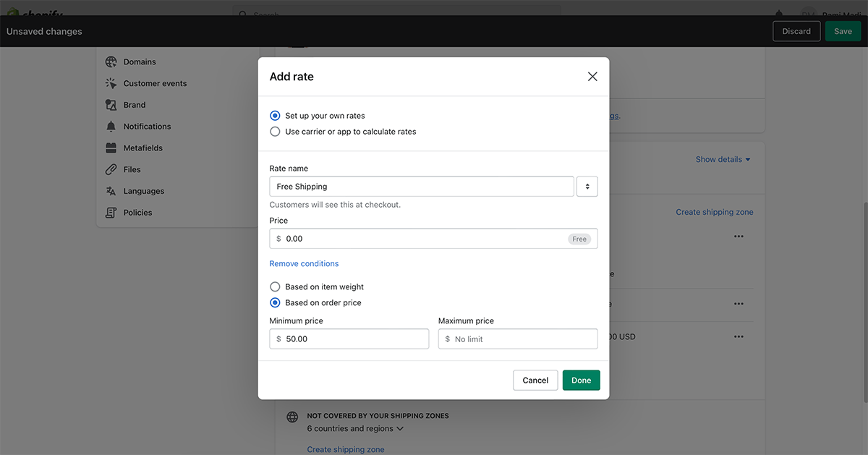Viewport: 868px width, 455px height.
Task: Expand the '6 countries and regions' list
Action: click(354, 428)
